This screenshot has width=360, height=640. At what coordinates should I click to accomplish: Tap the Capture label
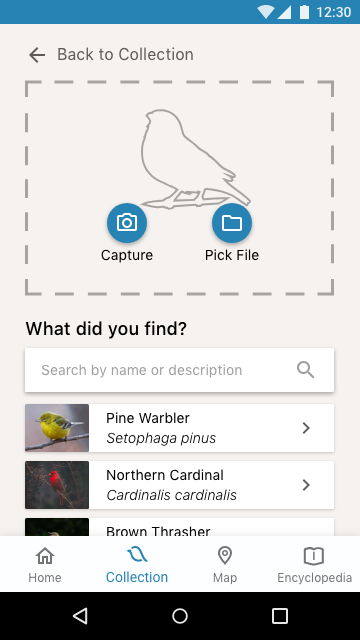[x=127, y=255]
